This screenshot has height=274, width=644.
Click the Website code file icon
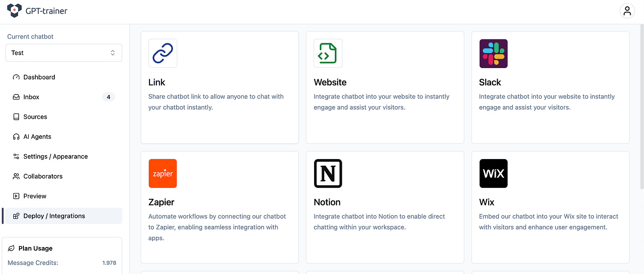[328, 53]
